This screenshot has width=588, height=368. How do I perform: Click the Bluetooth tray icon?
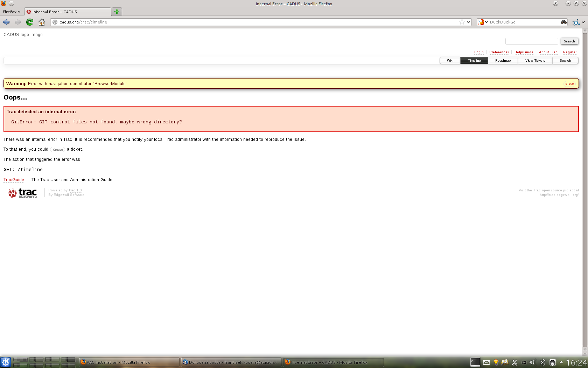[x=543, y=362]
